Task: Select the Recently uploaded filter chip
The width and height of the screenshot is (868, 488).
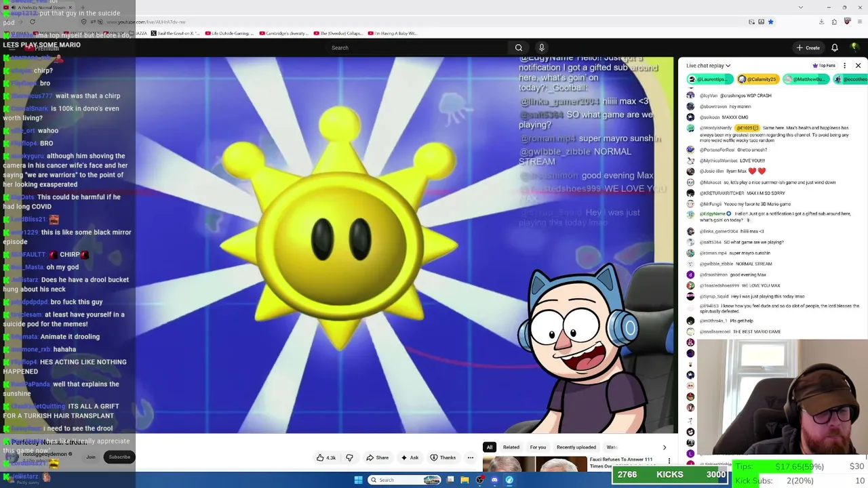Action: 576,447
